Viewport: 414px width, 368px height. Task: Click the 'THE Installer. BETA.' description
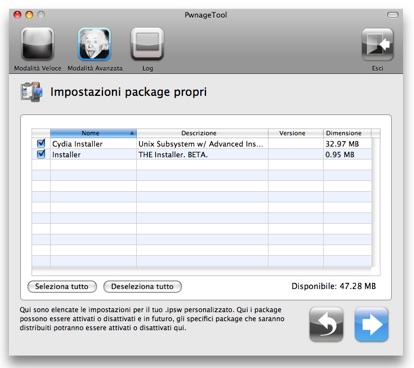pyautogui.click(x=173, y=155)
